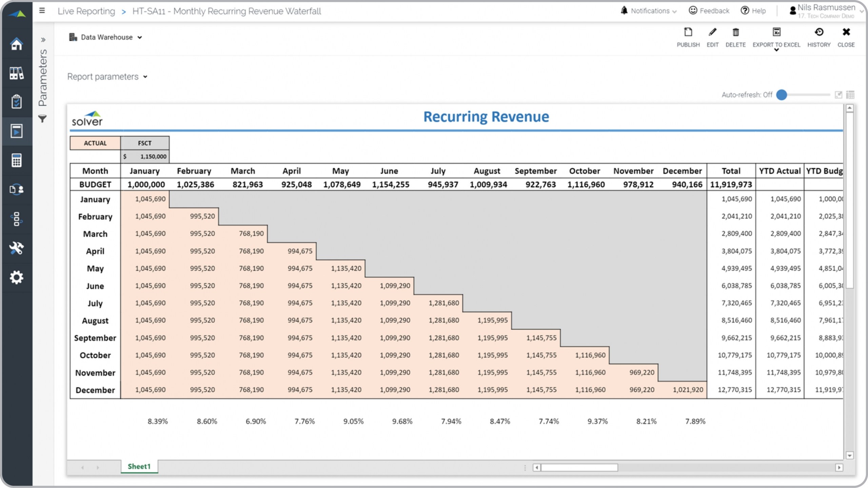Viewport: 868px width, 488px height.
Task: Toggle the grid view icon near Auto-refresh
Action: pos(850,95)
